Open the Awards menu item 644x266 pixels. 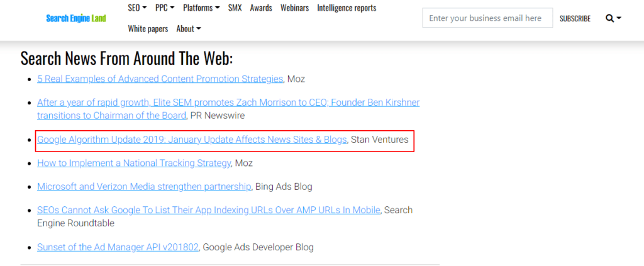point(261,8)
